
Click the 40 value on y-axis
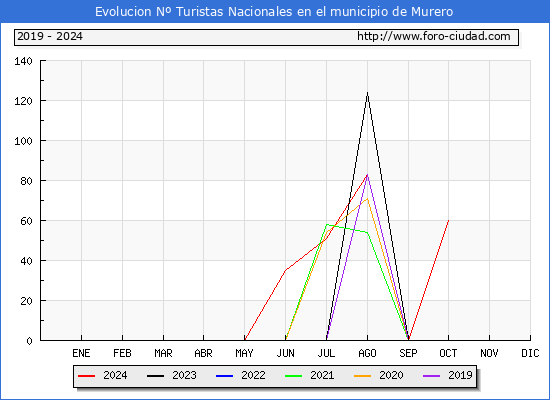click(26, 261)
